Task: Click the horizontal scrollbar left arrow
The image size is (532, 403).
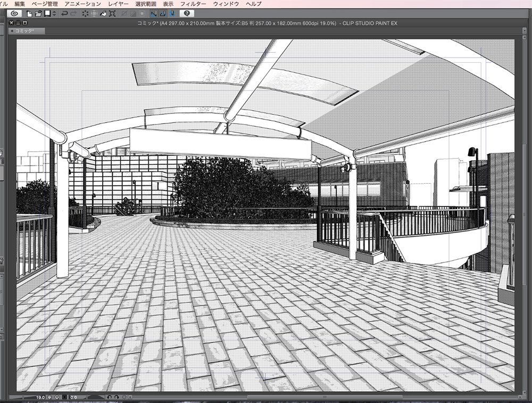Action: click(x=130, y=397)
